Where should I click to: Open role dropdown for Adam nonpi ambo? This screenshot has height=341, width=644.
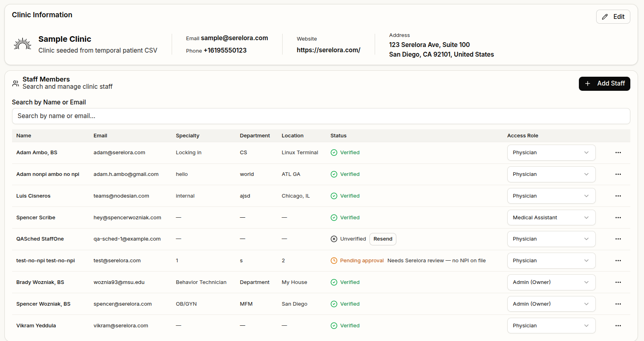click(551, 174)
